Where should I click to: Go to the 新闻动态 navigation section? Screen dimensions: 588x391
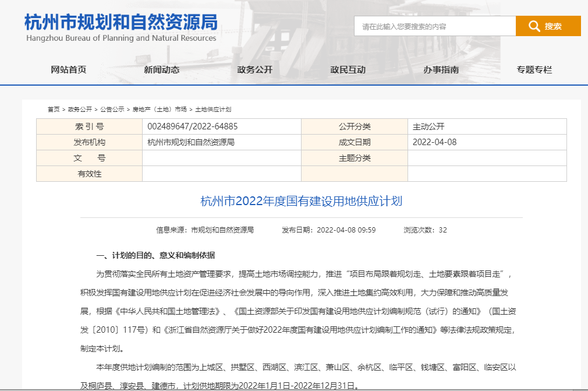tap(162, 70)
